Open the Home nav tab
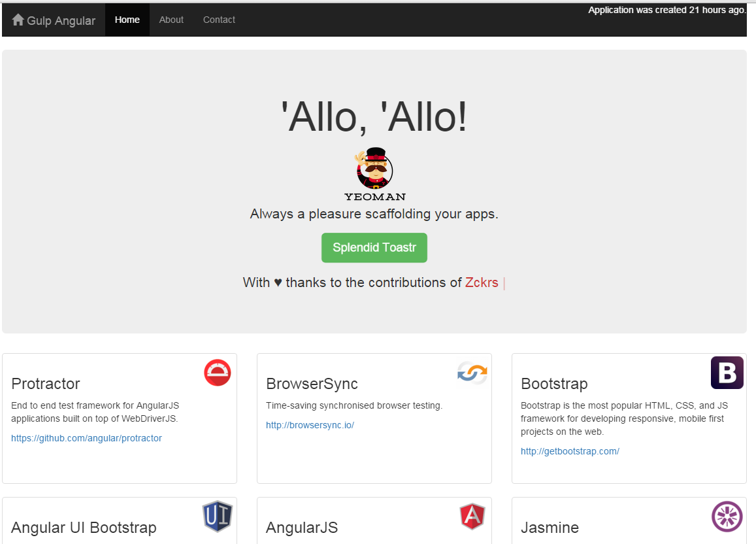The height and width of the screenshot is (544, 756). pyautogui.click(x=127, y=20)
